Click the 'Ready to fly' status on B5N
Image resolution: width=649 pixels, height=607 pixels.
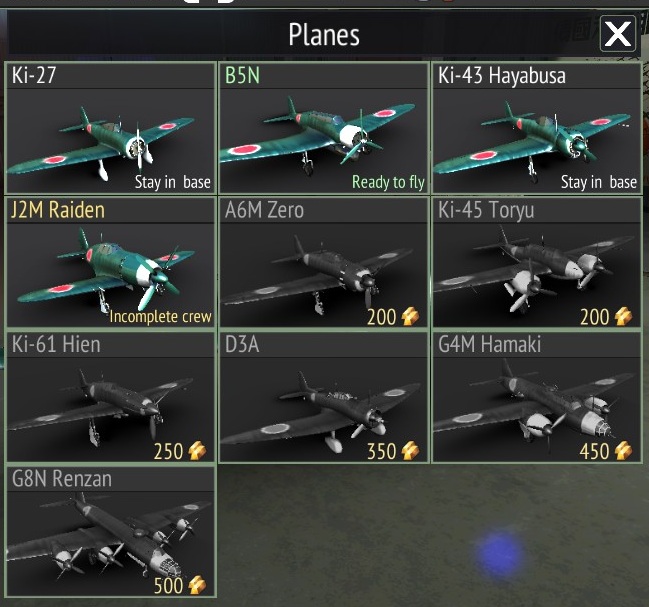388,182
